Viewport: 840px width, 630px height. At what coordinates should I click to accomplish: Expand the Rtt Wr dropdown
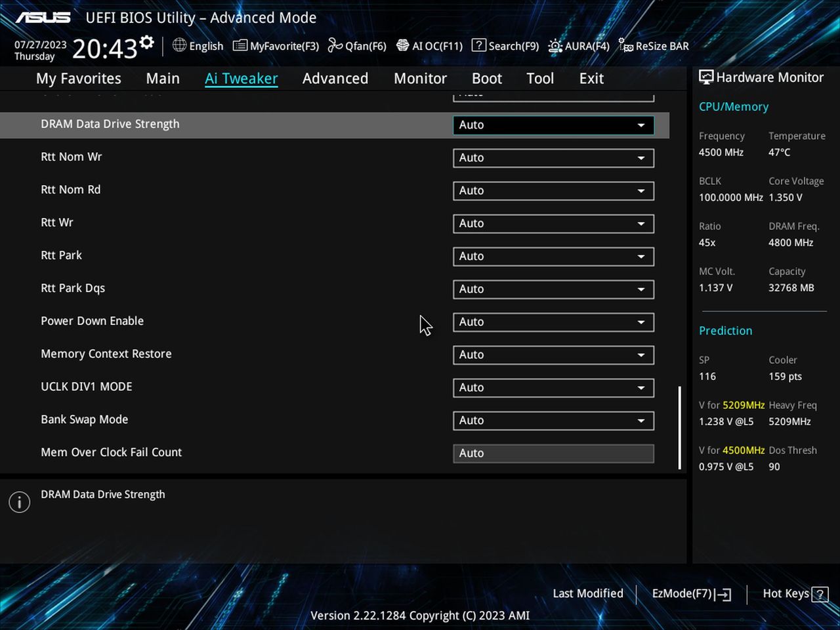pos(553,223)
